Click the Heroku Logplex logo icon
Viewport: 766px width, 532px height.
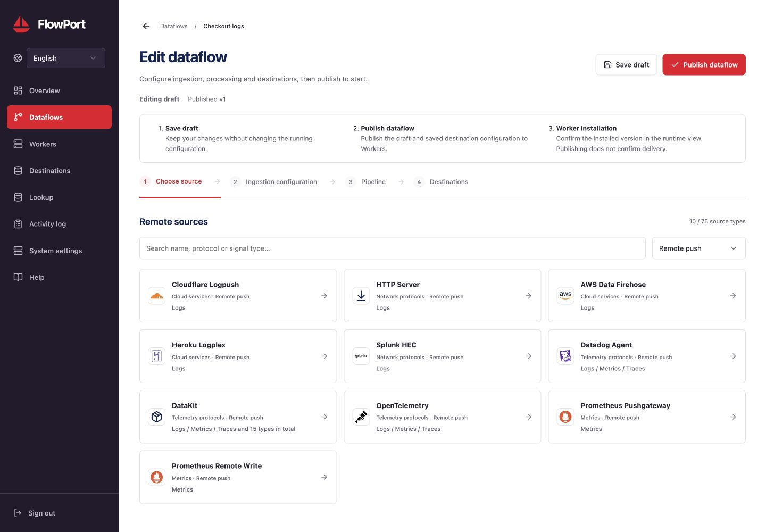(157, 356)
